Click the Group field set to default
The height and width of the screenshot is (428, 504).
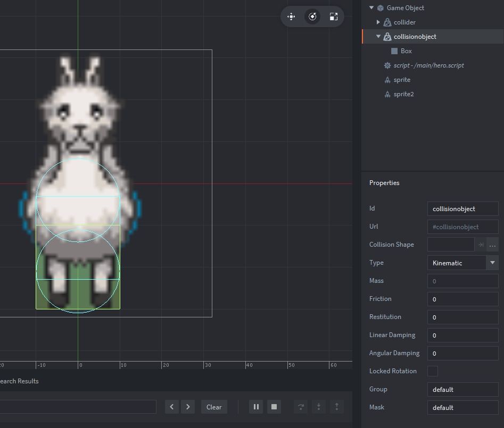[463, 390]
